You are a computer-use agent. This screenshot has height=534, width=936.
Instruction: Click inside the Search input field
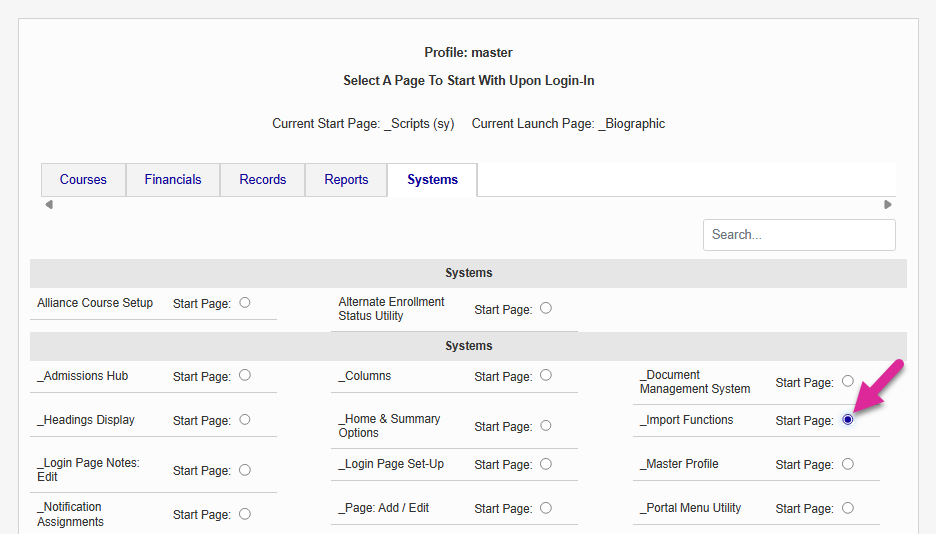(x=798, y=235)
